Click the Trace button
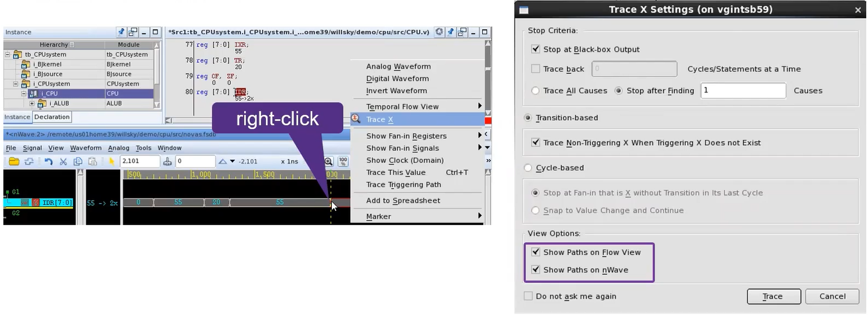868x315 pixels. click(773, 296)
